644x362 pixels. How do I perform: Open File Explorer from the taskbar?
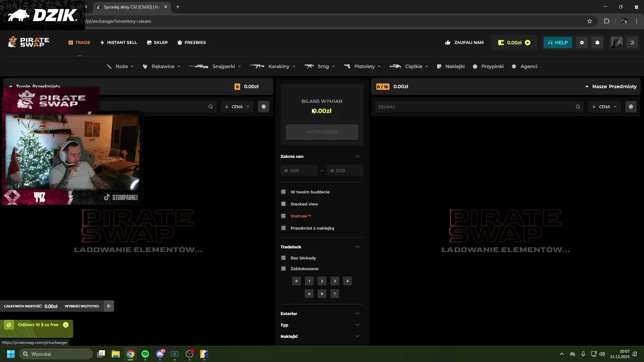[116, 354]
